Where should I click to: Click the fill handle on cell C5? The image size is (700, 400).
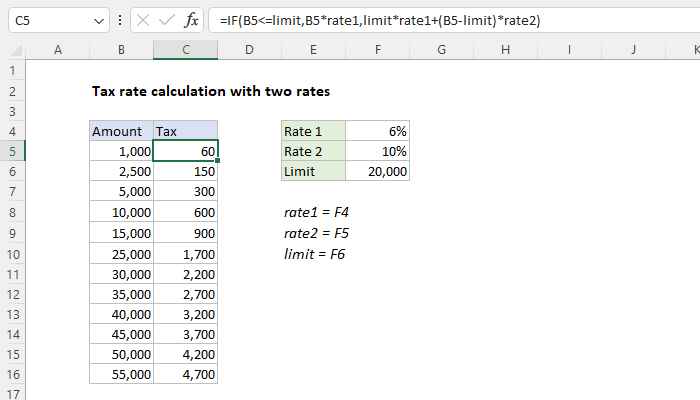point(217,161)
